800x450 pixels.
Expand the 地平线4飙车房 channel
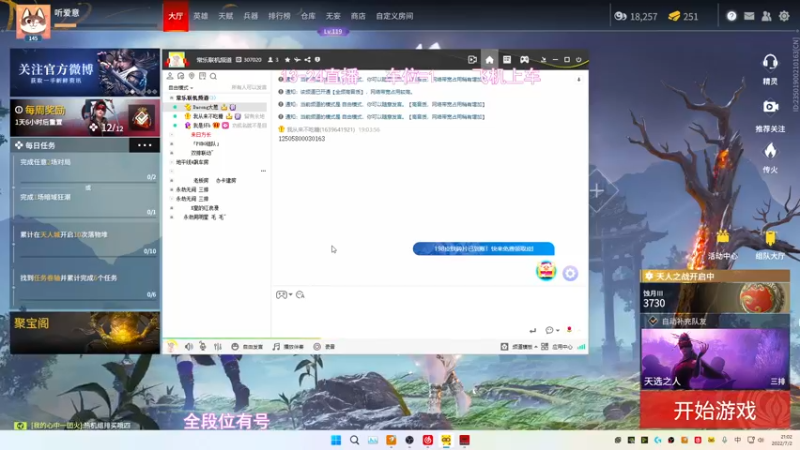tap(171, 162)
